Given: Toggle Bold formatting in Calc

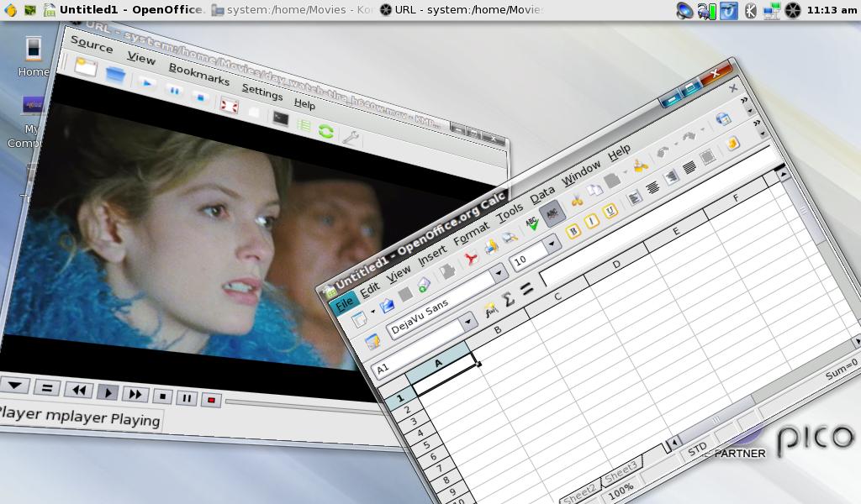Looking at the screenshot, I should pyautogui.click(x=573, y=231).
